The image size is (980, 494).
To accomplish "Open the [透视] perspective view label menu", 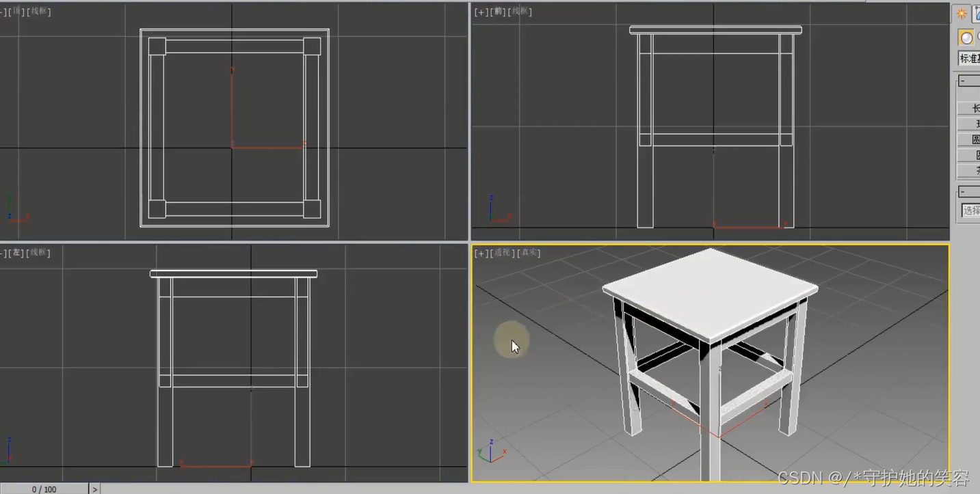I will click(503, 253).
